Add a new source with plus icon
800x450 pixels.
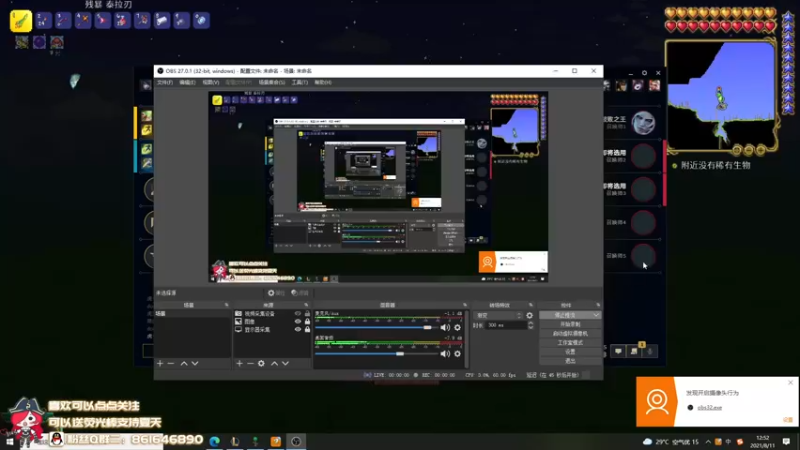(x=239, y=363)
